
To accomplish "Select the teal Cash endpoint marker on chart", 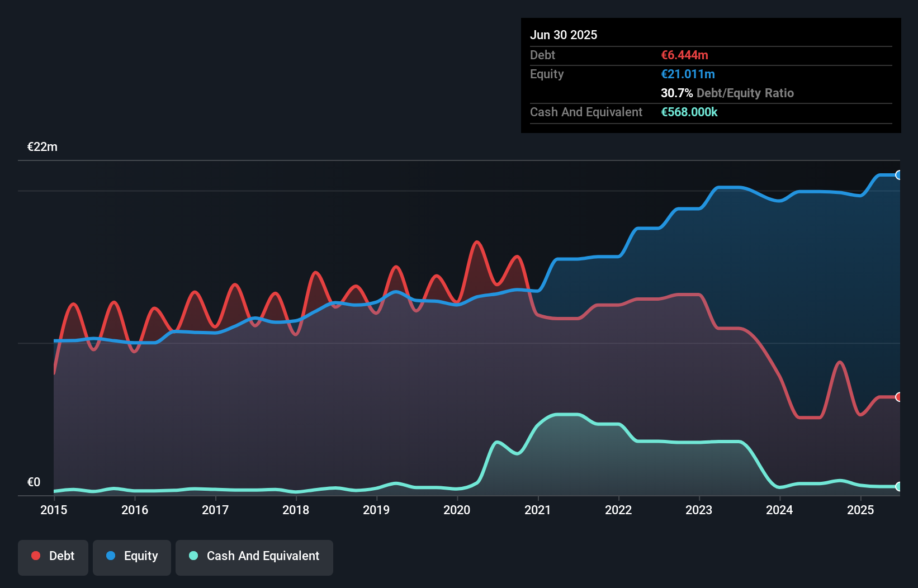I will [x=898, y=486].
